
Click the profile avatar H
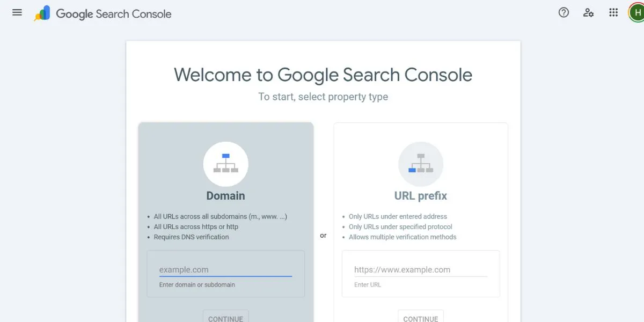636,12
